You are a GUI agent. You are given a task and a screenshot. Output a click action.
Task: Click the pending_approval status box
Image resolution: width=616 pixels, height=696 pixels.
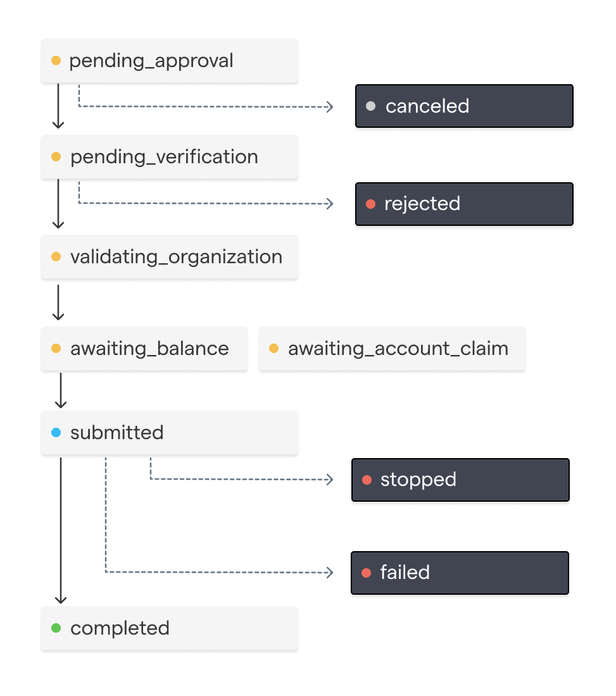pos(169,61)
